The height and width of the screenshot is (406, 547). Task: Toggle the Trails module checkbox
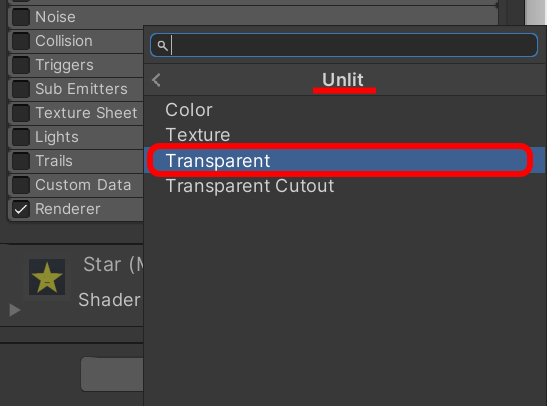(21, 161)
